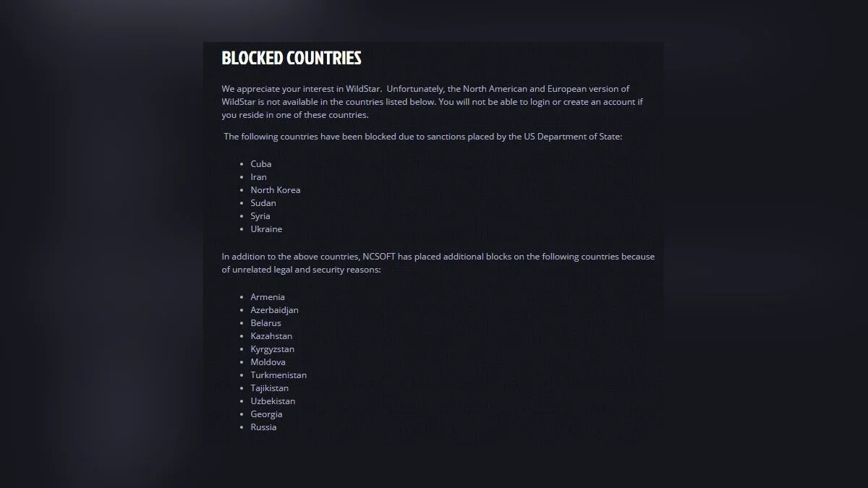Click the "Blocked Countries" heading

[291, 59]
